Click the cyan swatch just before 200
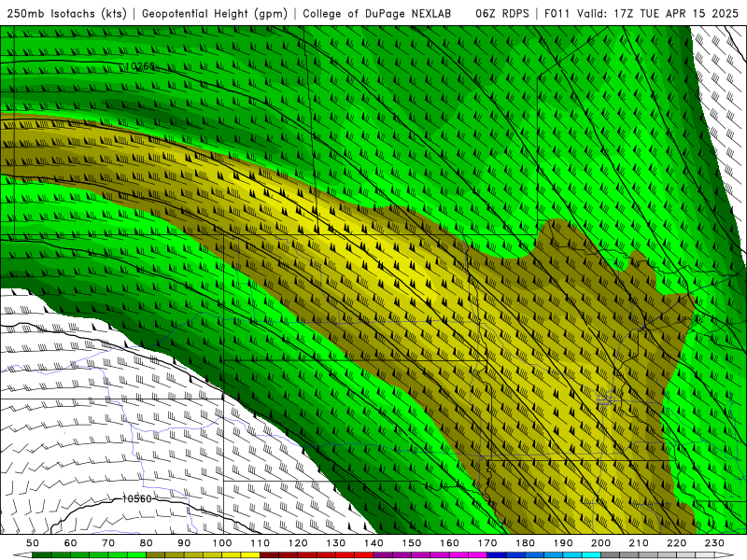The image size is (747, 560). point(591,555)
